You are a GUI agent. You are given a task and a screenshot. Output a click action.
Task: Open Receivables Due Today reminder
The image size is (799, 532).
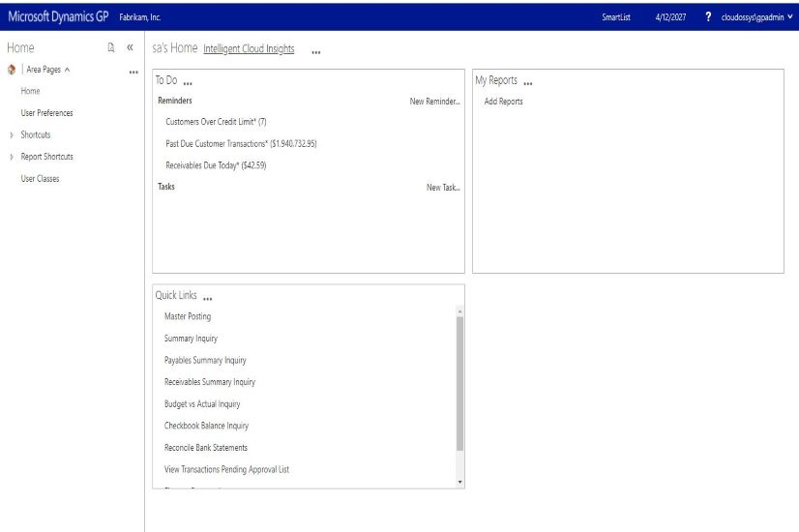coord(216,165)
